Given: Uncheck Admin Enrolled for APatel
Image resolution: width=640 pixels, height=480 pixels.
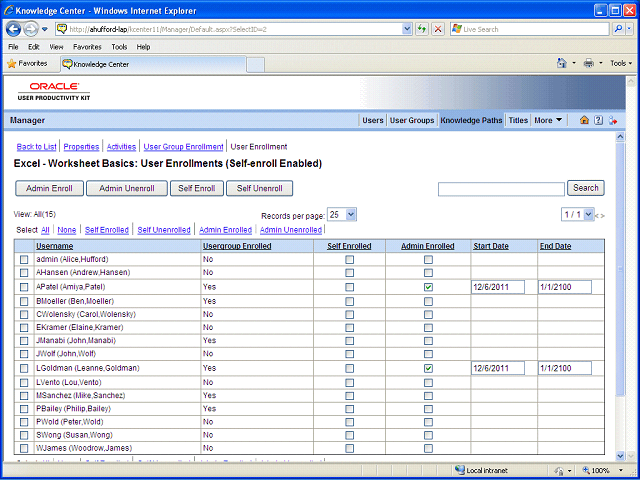Looking at the screenshot, I should (x=428, y=287).
